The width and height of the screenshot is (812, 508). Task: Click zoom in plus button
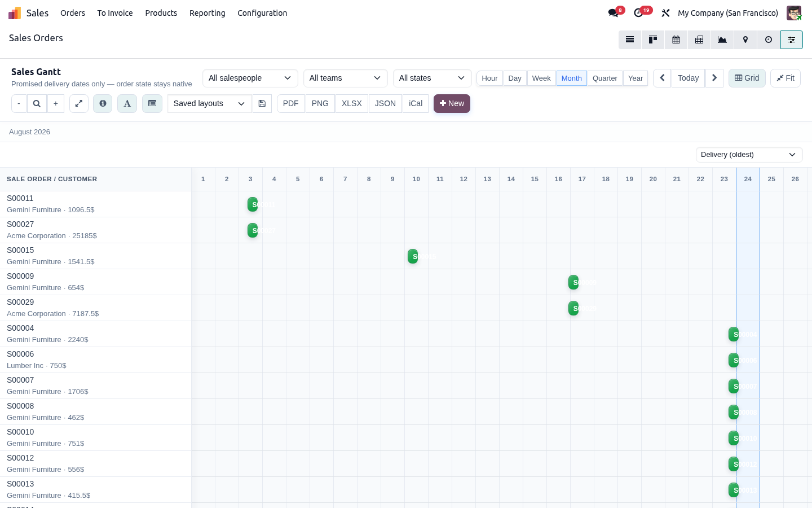(x=56, y=103)
